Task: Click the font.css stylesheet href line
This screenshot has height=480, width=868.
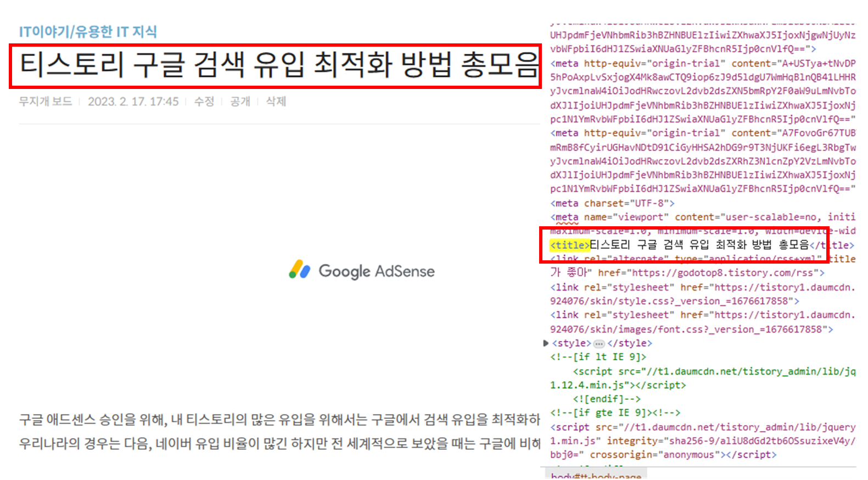Action: (692, 330)
